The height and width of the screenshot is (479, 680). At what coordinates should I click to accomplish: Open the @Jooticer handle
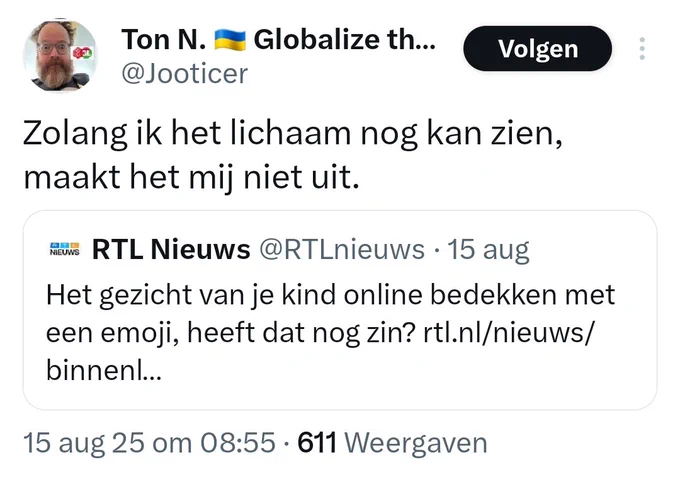(184, 73)
